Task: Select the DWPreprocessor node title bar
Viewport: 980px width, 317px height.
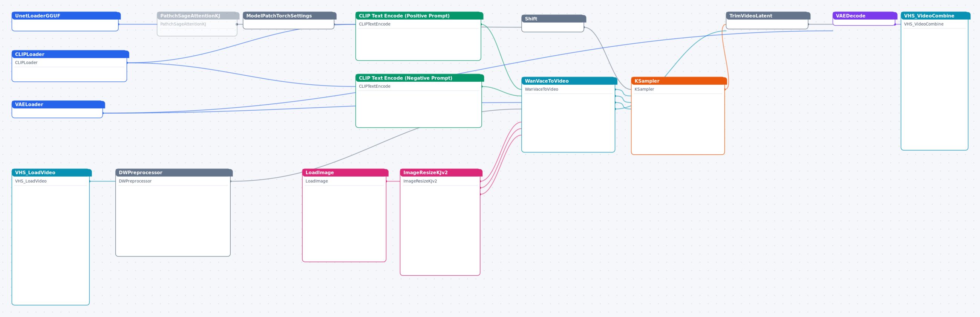Action: pos(174,172)
